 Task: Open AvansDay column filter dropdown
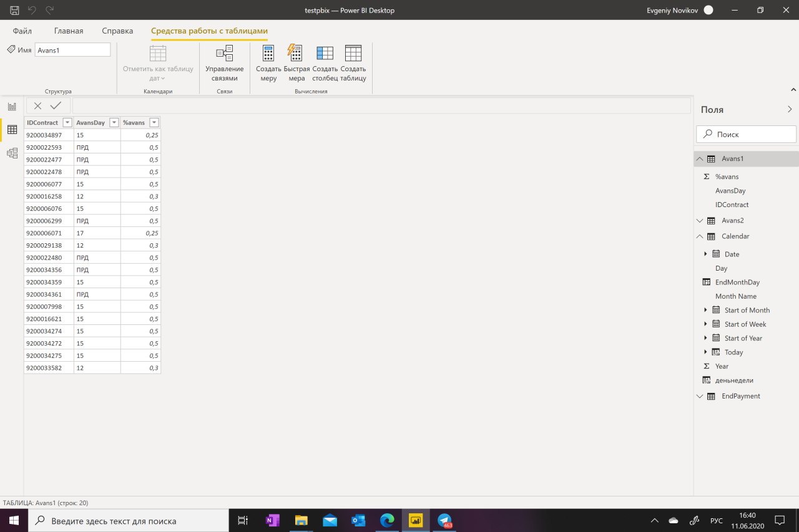coord(114,123)
